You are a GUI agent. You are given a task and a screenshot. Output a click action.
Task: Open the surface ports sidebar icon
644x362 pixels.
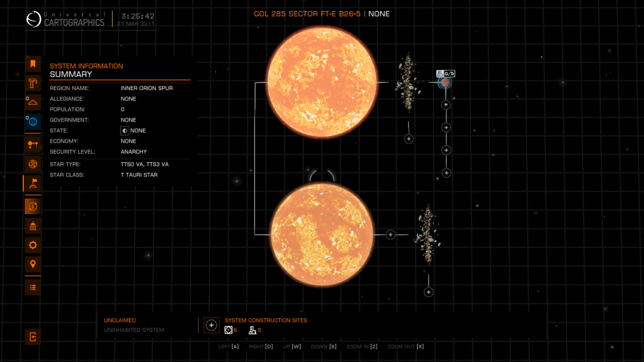click(x=33, y=103)
